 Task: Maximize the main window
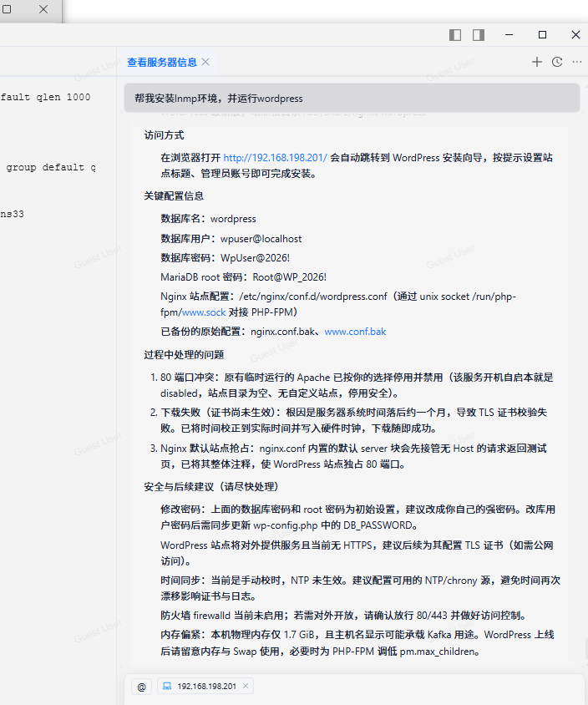click(x=542, y=35)
